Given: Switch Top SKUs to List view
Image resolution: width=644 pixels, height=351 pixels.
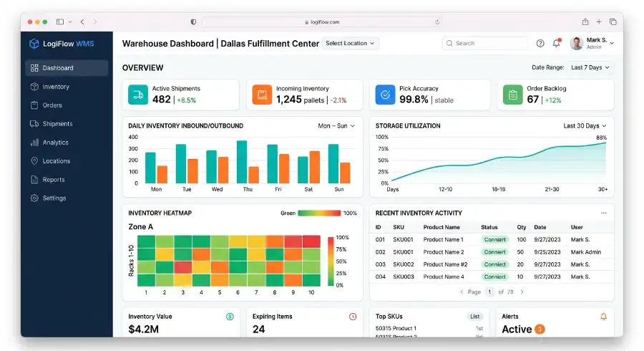Looking at the screenshot, I should tap(475, 317).
